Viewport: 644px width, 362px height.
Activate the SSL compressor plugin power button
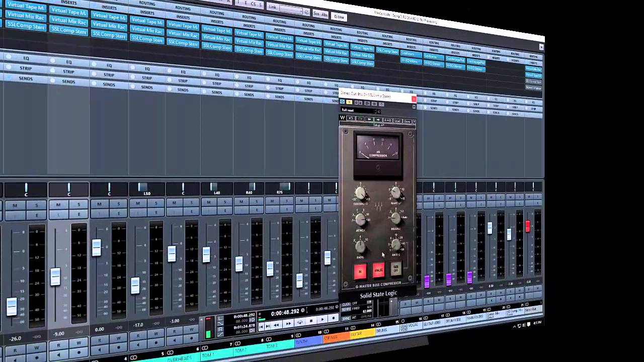point(342,102)
